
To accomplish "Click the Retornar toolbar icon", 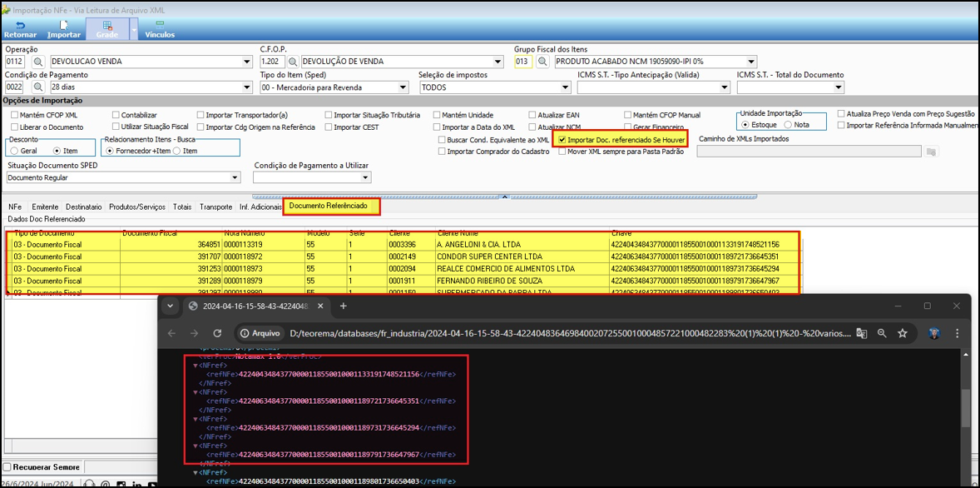I will (x=20, y=30).
